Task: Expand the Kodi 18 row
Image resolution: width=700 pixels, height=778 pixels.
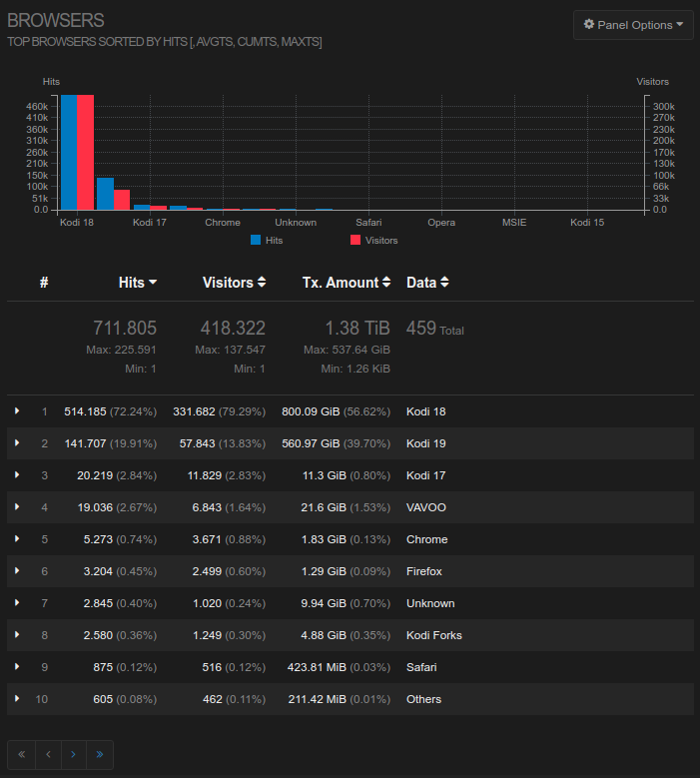Action: click(17, 411)
